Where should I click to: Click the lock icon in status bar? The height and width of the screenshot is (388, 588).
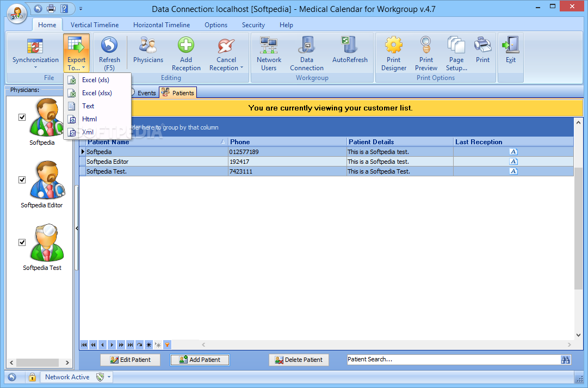pos(32,377)
